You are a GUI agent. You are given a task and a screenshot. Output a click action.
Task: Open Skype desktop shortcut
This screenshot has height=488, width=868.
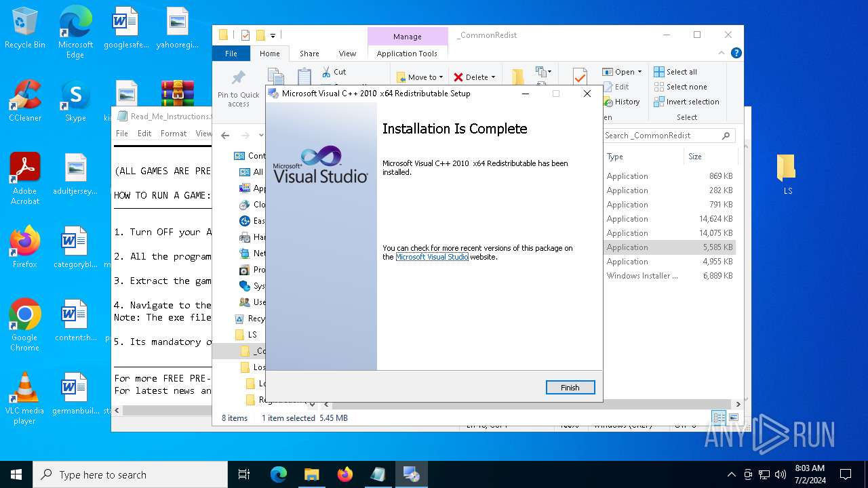coord(75,102)
